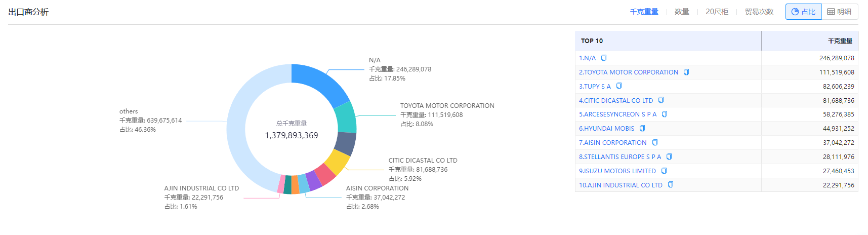Switch to the 数量 metric tab
The height and width of the screenshot is (235, 868).
(x=682, y=12)
